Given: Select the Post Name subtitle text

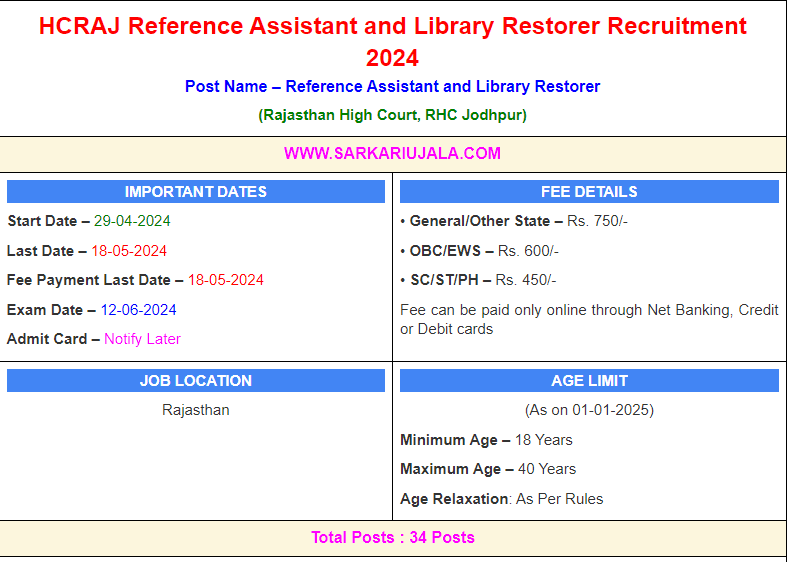Looking at the screenshot, I should click(x=392, y=87).
